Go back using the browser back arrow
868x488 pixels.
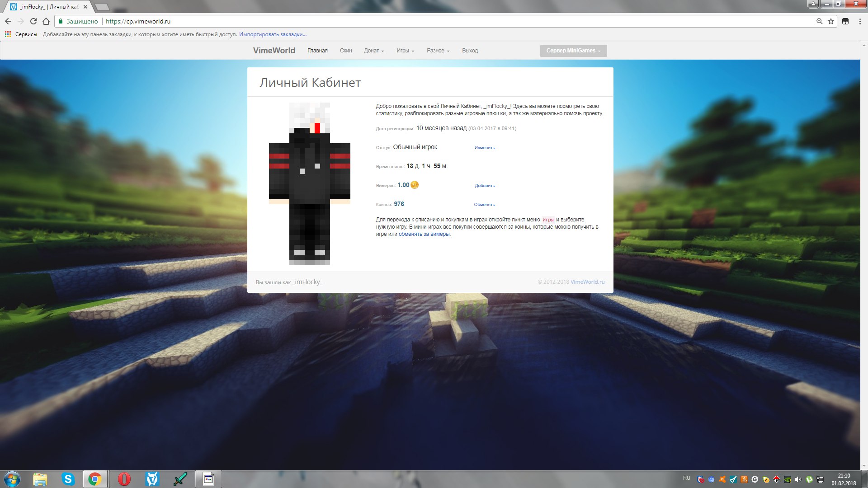pos(8,21)
